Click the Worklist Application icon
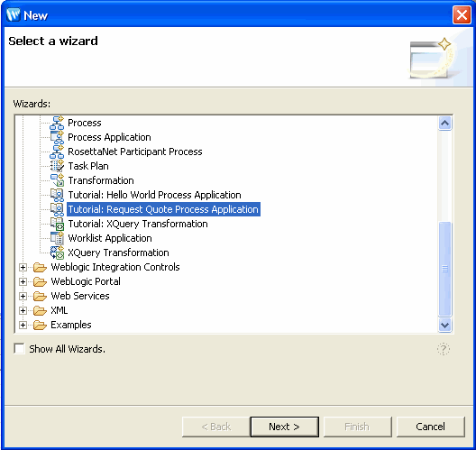Image resolution: width=476 pixels, height=450 pixels. 57,238
